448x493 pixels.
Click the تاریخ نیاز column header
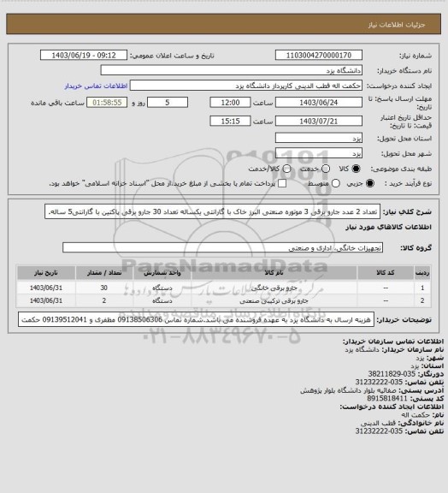(x=46, y=272)
